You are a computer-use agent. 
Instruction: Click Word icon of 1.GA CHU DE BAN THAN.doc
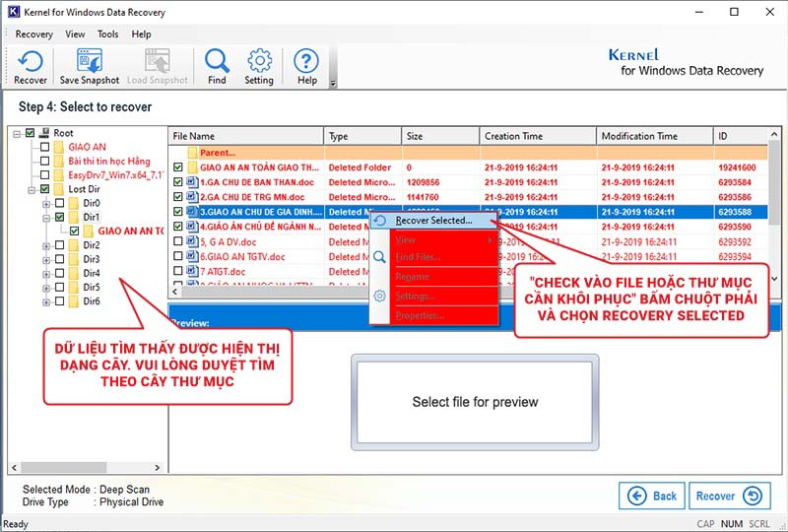192,182
